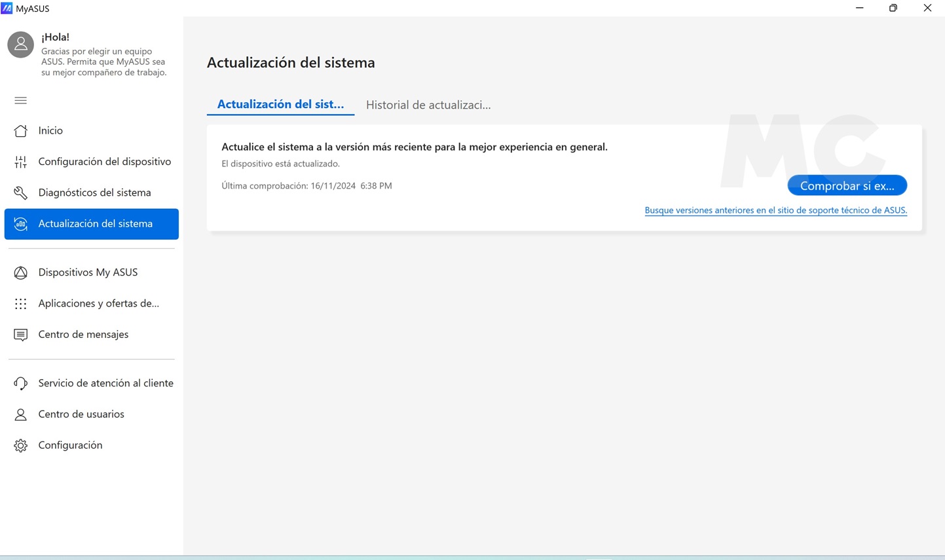The image size is (945, 560).
Task: Go to Actualización del sistema sidebar item
Action: pos(95,224)
